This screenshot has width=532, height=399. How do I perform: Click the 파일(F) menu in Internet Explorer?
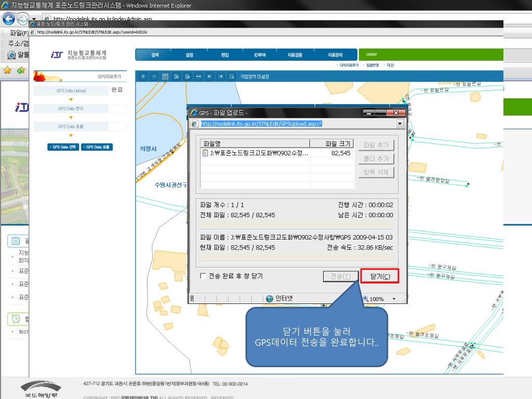pyautogui.click(x=19, y=33)
